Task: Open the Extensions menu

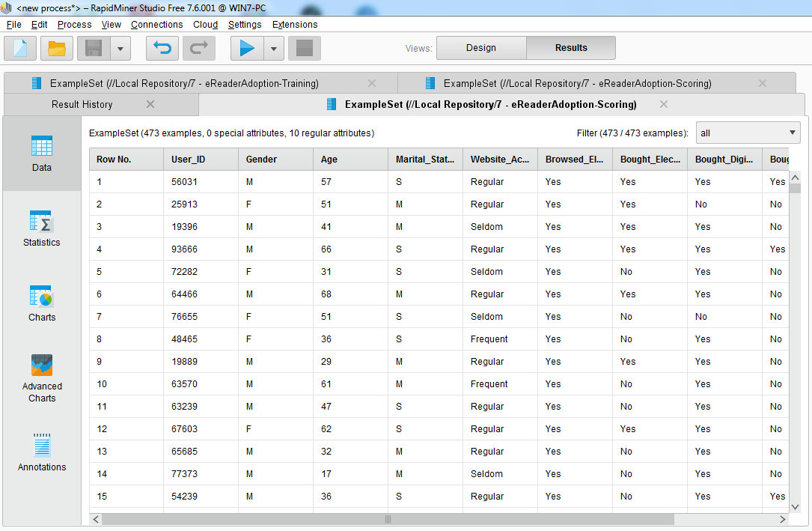Action: [294, 24]
